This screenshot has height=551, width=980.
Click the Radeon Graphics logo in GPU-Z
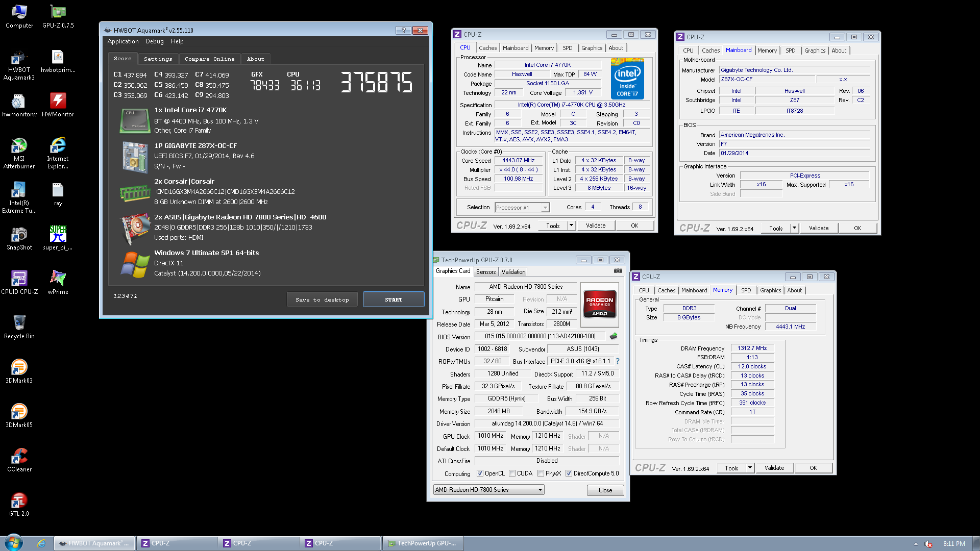(x=600, y=305)
